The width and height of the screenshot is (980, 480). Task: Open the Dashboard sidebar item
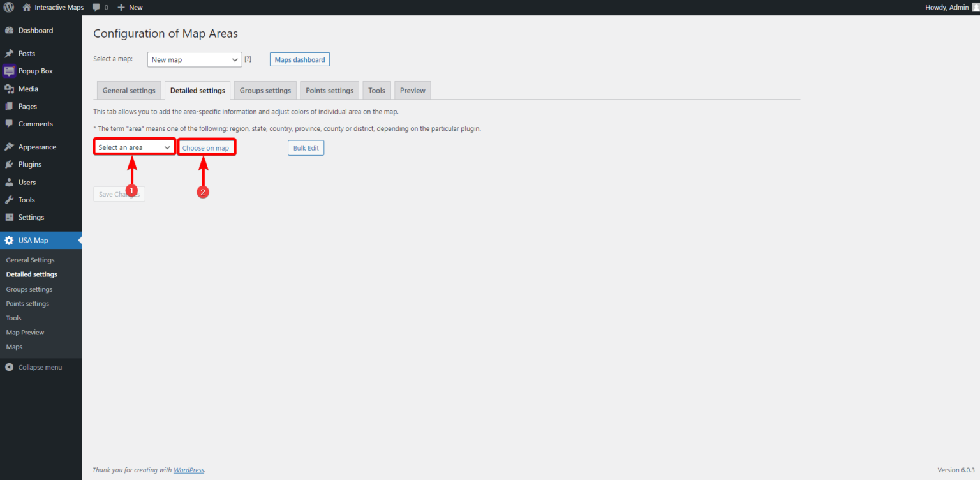coord(35,31)
